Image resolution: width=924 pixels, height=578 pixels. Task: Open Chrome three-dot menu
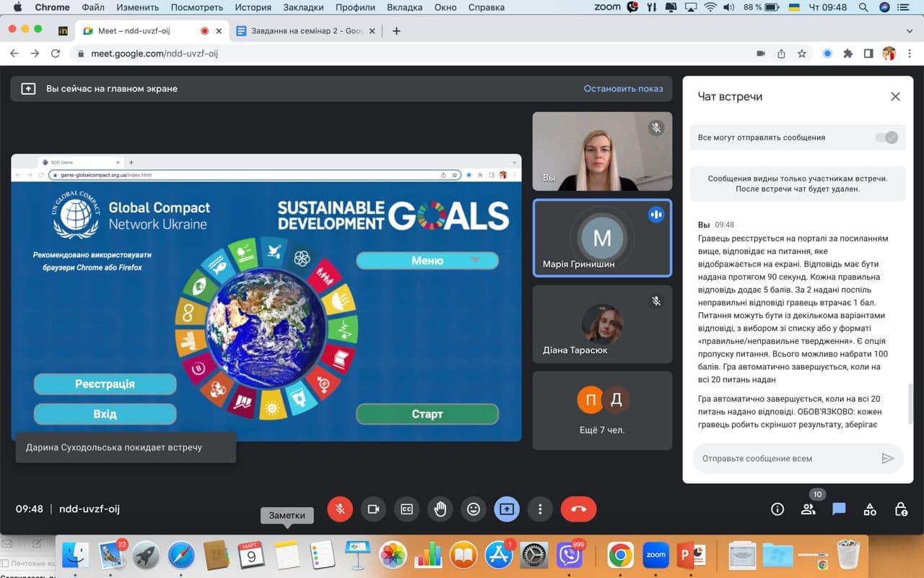point(910,53)
